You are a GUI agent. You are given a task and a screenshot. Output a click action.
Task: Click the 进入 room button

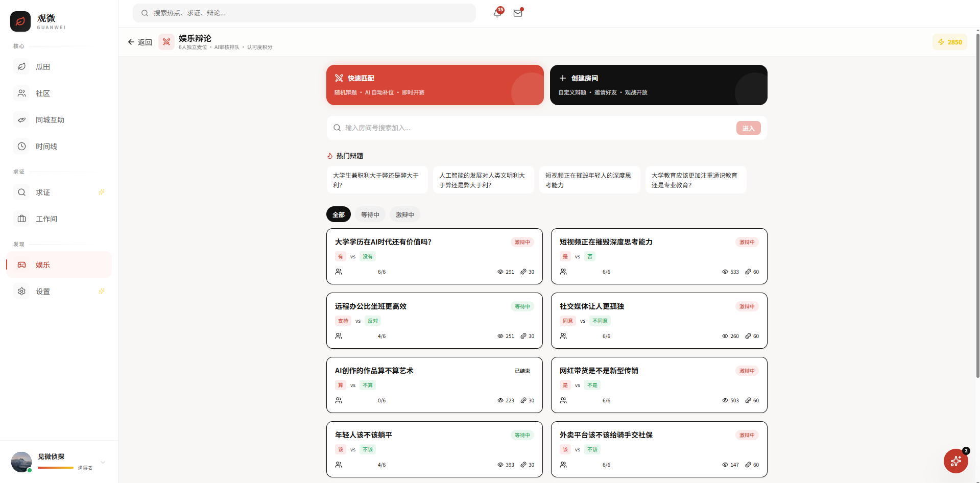(749, 128)
